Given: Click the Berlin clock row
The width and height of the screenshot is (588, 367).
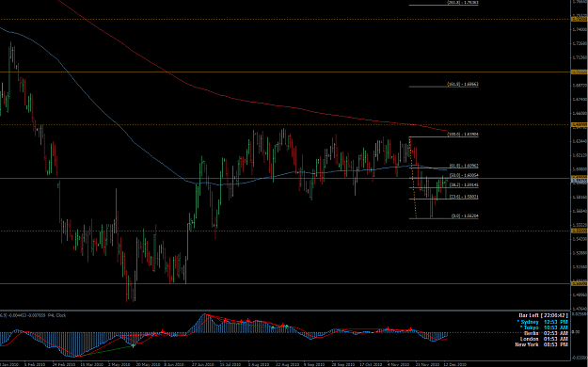Looking at the screenshot, I should pyautogui.click(x=546, y=333).
